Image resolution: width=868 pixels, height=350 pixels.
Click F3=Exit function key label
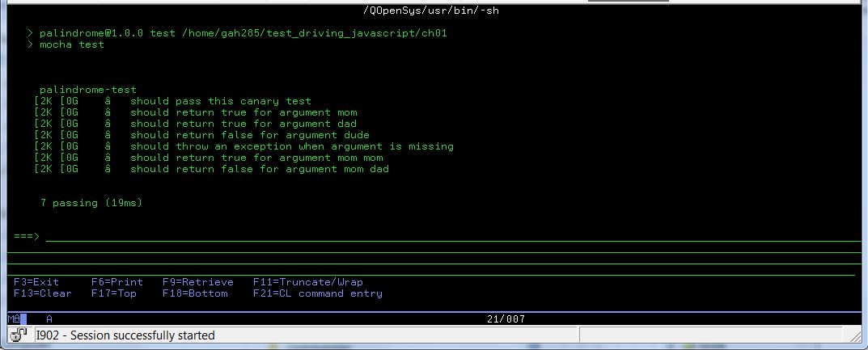[x=36, y=282]
